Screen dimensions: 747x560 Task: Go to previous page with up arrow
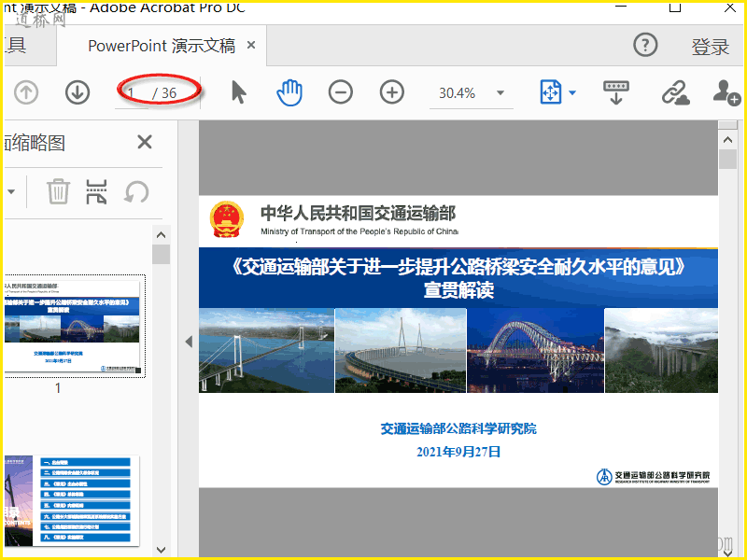[26, 92]
